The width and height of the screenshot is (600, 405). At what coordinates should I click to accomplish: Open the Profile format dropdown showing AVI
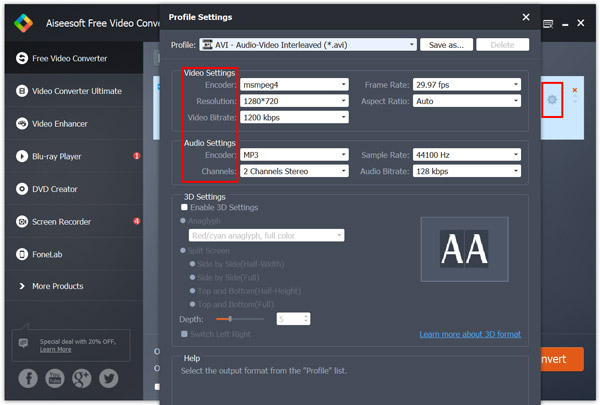pyautogui.click(x=308, y=45)
